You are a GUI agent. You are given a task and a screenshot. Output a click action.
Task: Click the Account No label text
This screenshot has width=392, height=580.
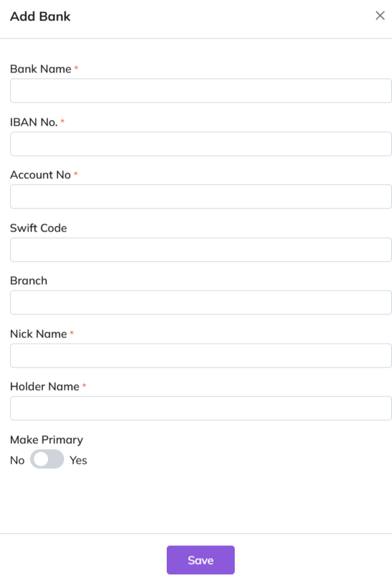tap(40, 175)
